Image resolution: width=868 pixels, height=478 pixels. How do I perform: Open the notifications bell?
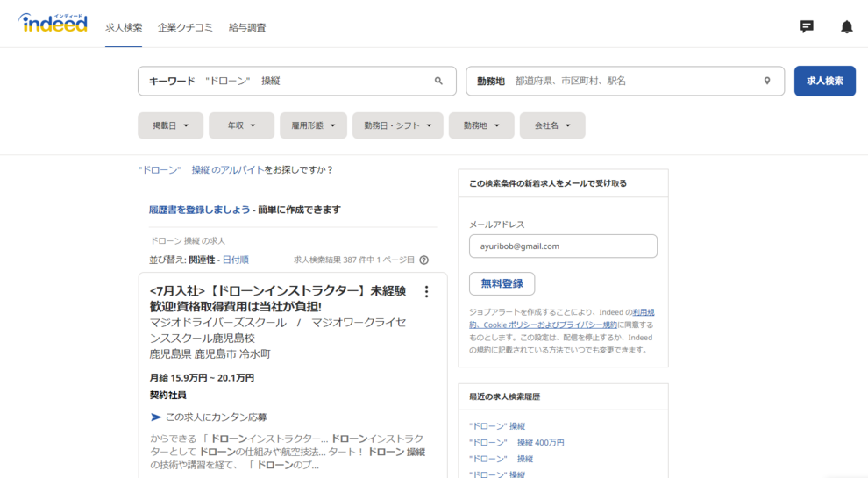(x=846, y=26)
